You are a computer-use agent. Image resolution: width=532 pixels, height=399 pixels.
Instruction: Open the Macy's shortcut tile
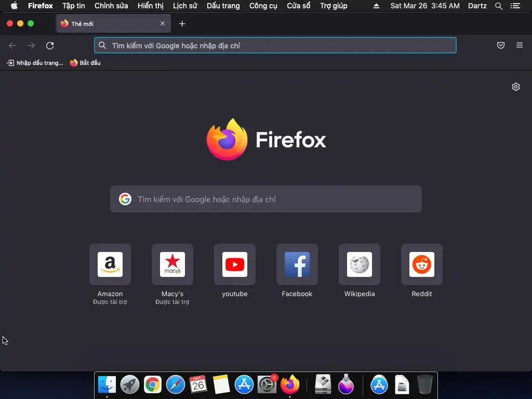pos(172,264)
